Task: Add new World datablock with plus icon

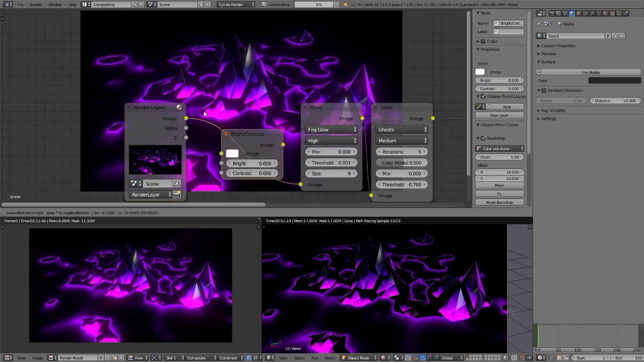Action: click(615, 36)
